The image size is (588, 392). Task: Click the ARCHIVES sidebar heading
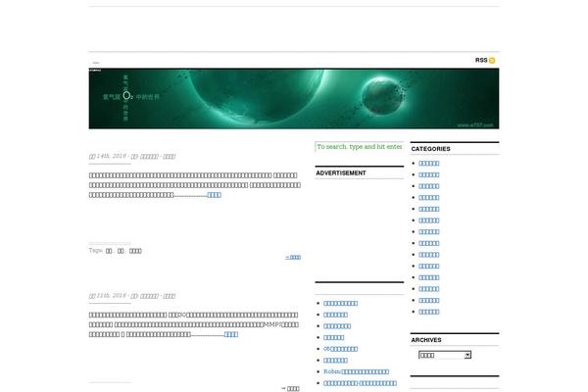pyautogui.click(x=426, y=340)
